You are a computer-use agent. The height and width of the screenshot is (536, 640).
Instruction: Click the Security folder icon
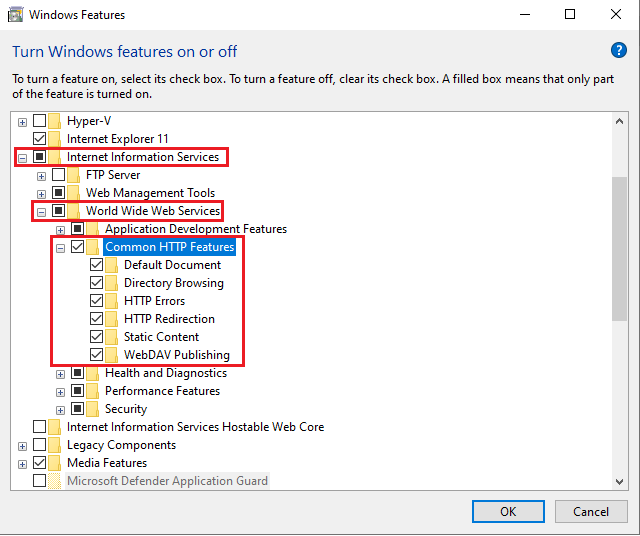(x=93, y=409)
